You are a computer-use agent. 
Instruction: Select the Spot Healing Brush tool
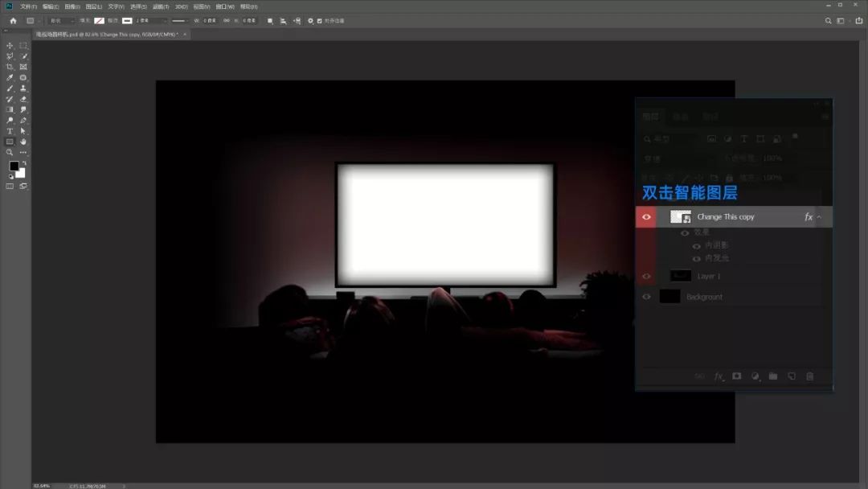click(x=23, y=77)
